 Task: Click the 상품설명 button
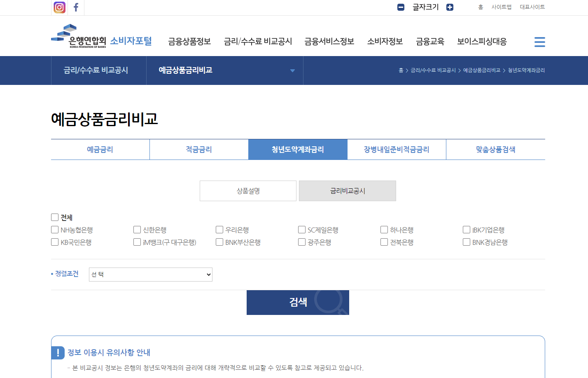click(x=248, y=190)
